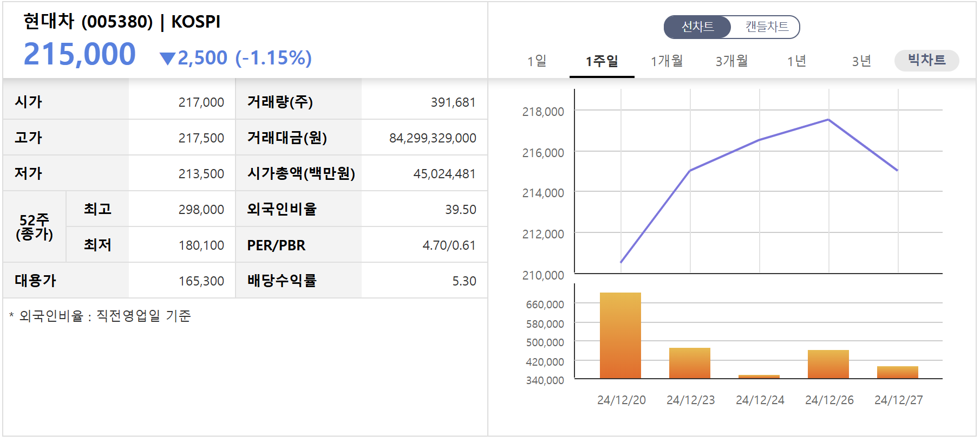Select the 1주일 period tab
This screenshot has width=980, height=441.
pos(602,61)
